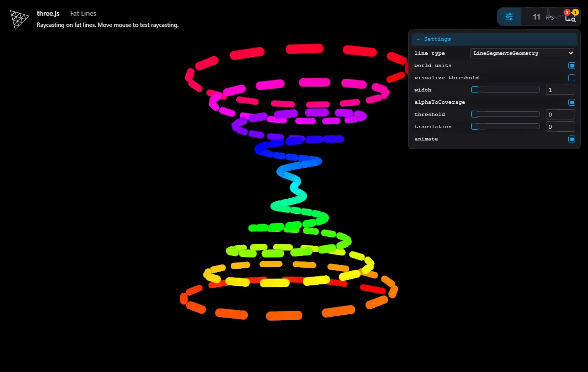Click the three.js triangle logo
This screenshot has height=372, width=588.
pos(20,20)
